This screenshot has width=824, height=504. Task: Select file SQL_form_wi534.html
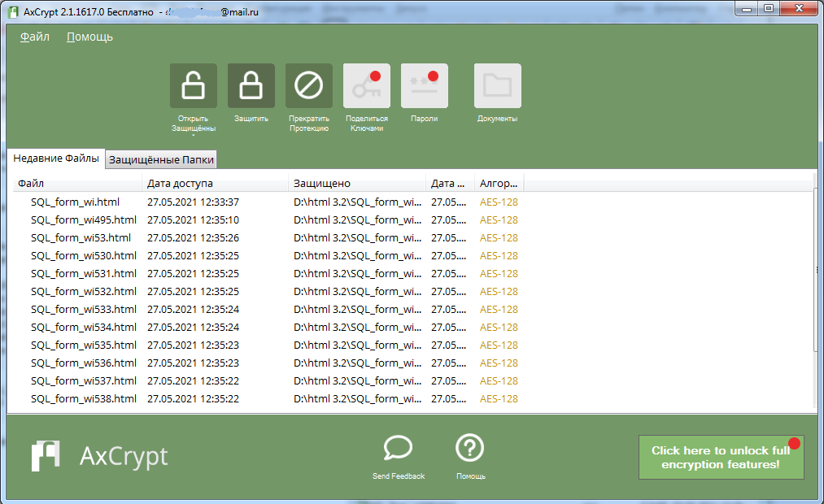click(84, 327)
